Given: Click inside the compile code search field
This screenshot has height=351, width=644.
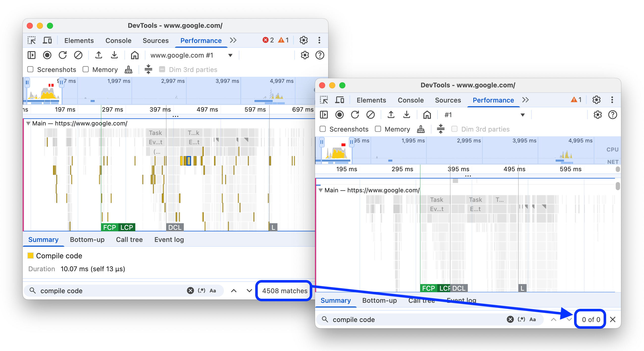Looking at the screenshot, I should click(x=101, y=291).
